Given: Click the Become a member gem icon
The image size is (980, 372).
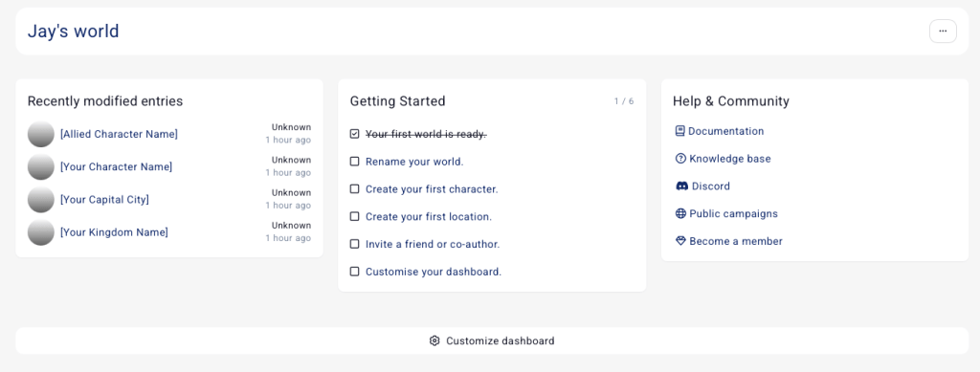Looking at the screenshot, I should click(x=680, y=241).
